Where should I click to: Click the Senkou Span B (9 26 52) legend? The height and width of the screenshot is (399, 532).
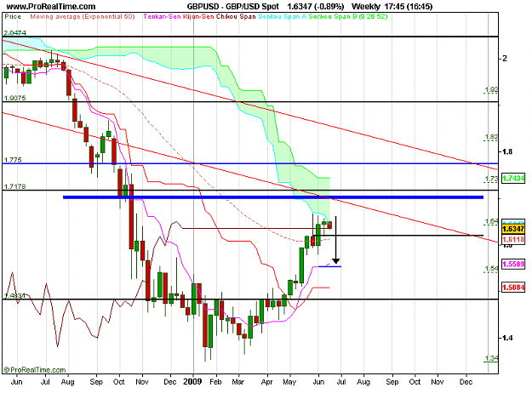tap(348, 16)
